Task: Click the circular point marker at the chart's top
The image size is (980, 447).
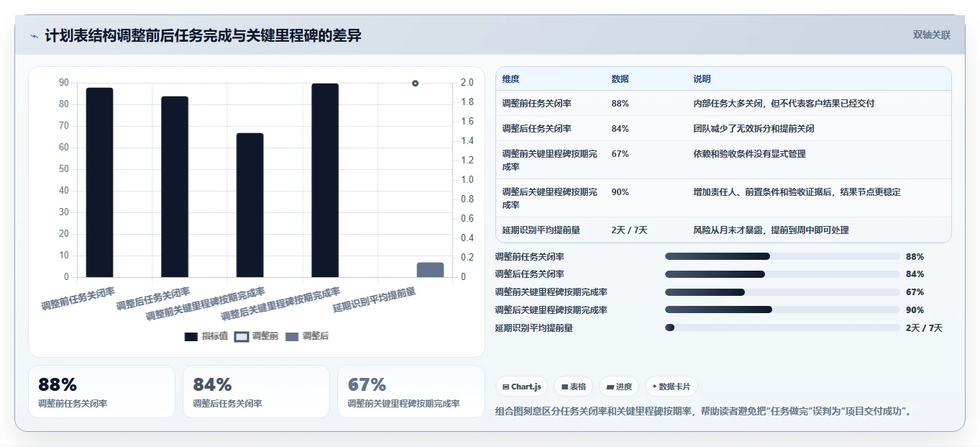Action: click(415, 83)
